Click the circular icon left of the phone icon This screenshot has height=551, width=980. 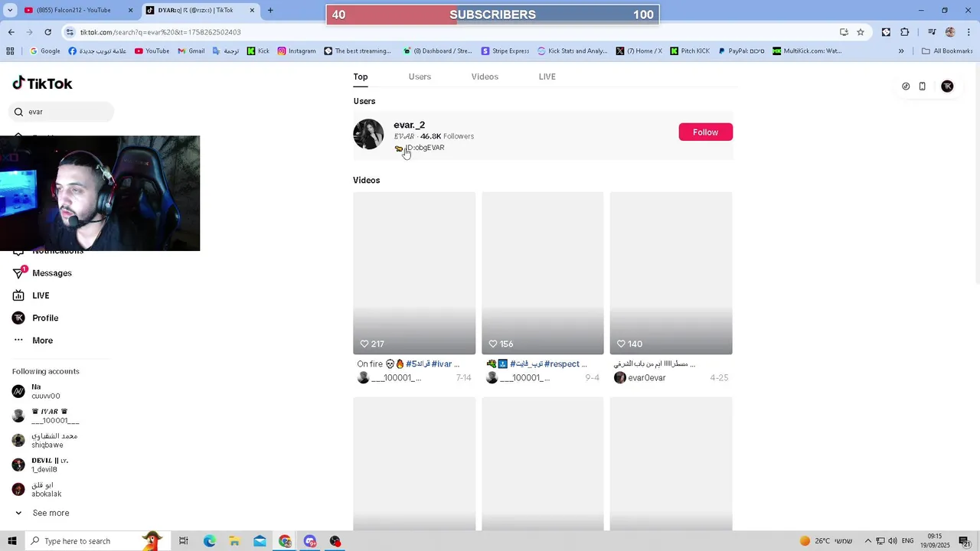[x=906, y=86]
